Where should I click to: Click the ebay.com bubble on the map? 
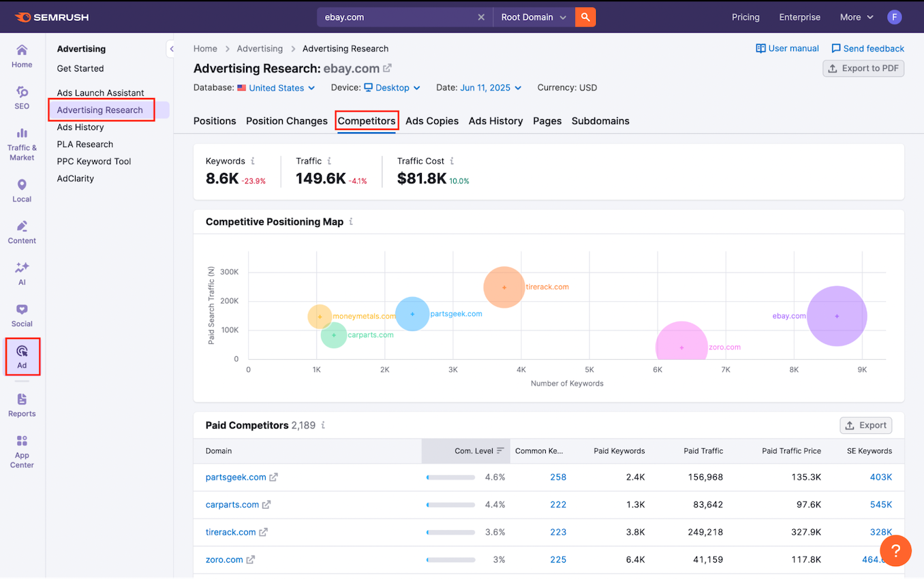click(x=837, y=316)
